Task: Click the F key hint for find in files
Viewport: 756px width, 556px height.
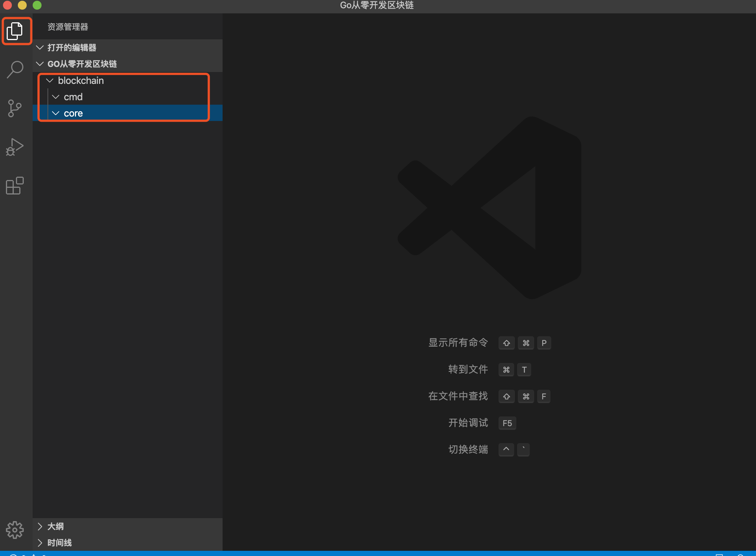Action: (x=544, y=396)
